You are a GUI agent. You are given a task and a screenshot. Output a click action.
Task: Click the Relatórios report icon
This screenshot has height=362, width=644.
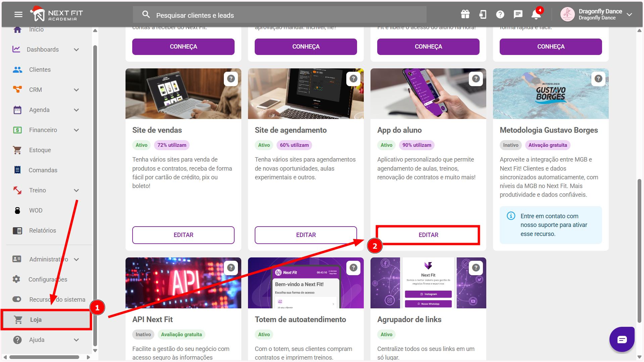click(17, 231)
